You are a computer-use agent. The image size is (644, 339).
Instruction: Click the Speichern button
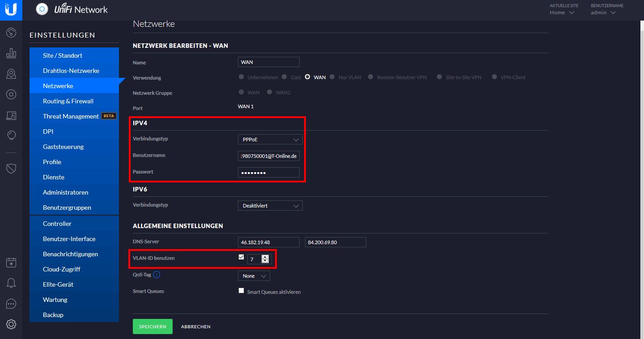(x=153, y=326)
